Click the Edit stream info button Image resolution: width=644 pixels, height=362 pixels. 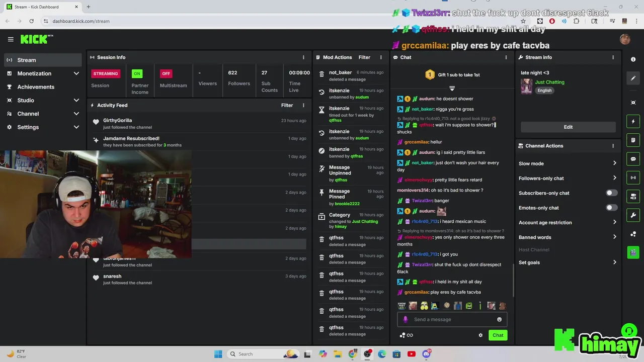click(x=568, y=127)
